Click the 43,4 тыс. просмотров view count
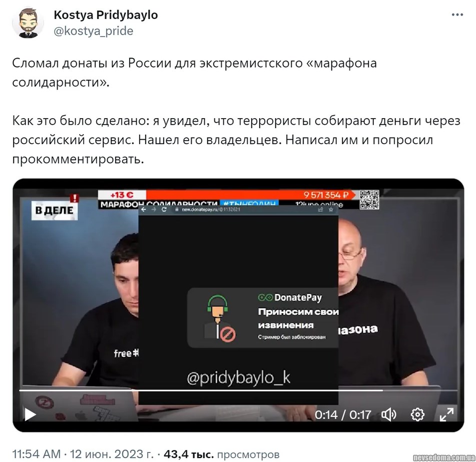 [222, 454]
